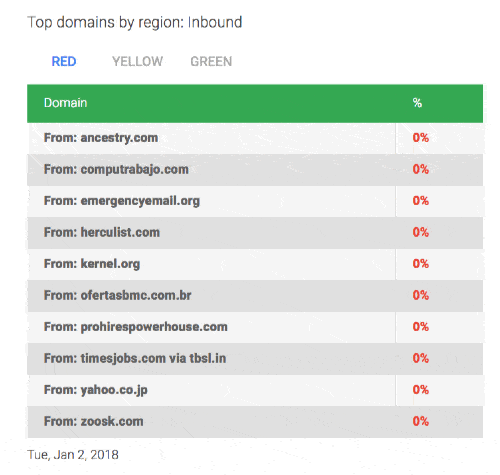Image resolution: width=500 pixels, height=475 pixels.
Task: Click the 0% value for kernel.org
Action: (420, 264)
